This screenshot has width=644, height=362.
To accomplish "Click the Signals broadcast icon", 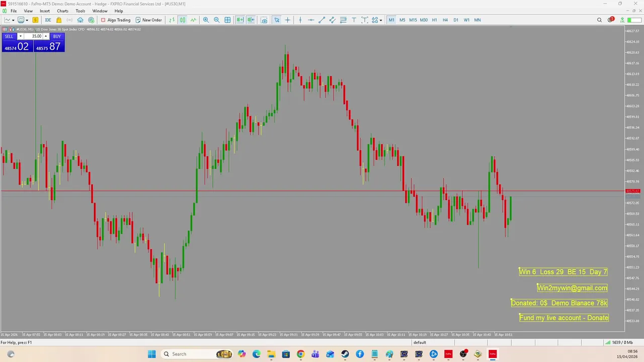I will [69, 20].
